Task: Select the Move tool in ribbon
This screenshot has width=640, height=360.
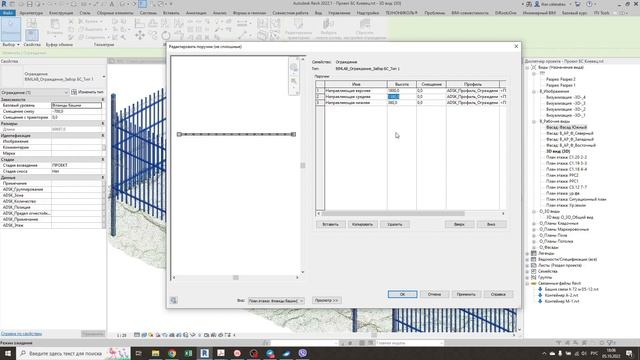Action: [140, 35]
